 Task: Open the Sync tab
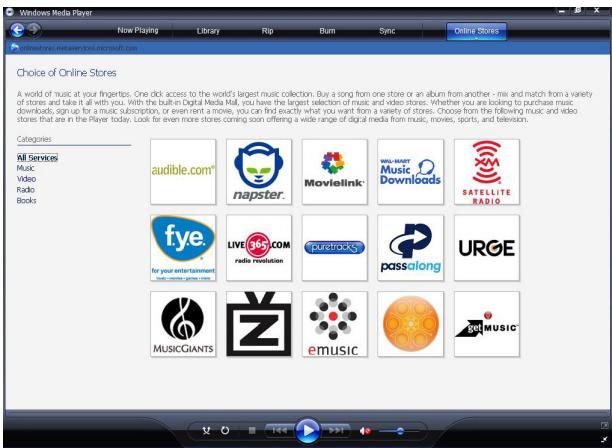click(x=387, y=31)
